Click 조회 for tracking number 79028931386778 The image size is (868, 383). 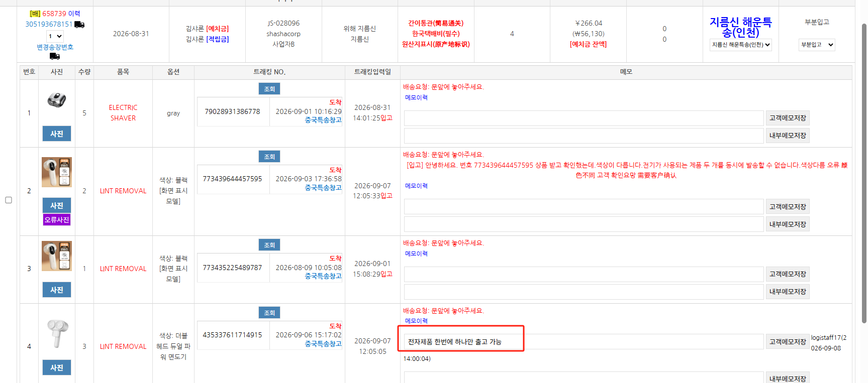tap(269, 89)
